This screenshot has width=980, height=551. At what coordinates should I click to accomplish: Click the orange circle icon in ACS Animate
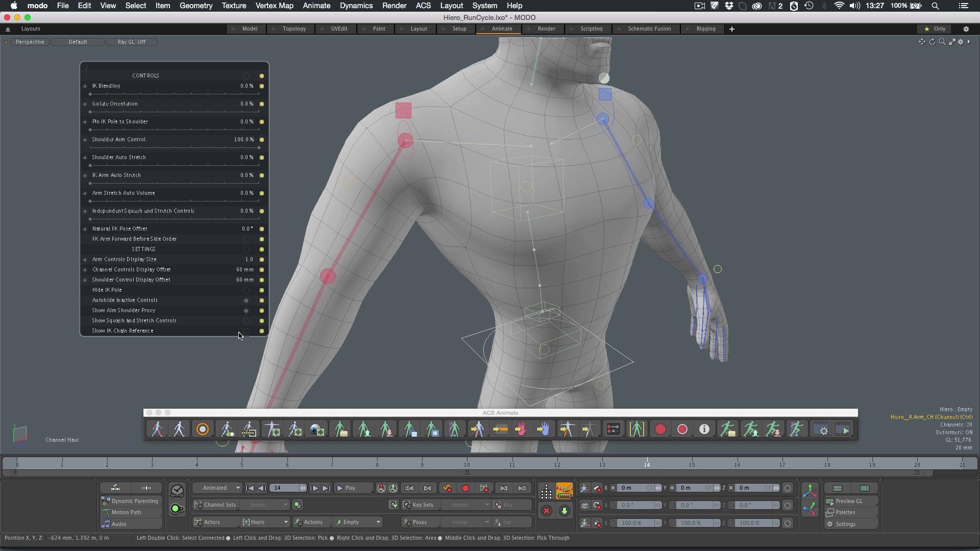[202, 430]
